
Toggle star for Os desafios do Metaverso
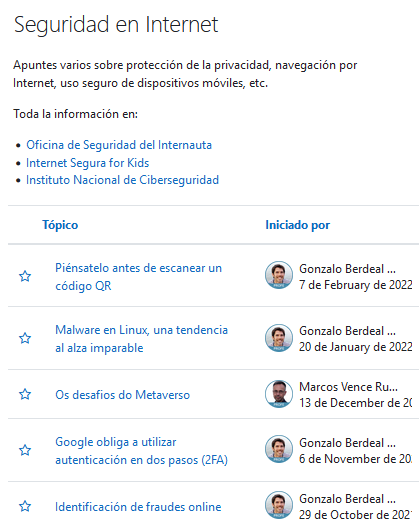coord(25,394)
